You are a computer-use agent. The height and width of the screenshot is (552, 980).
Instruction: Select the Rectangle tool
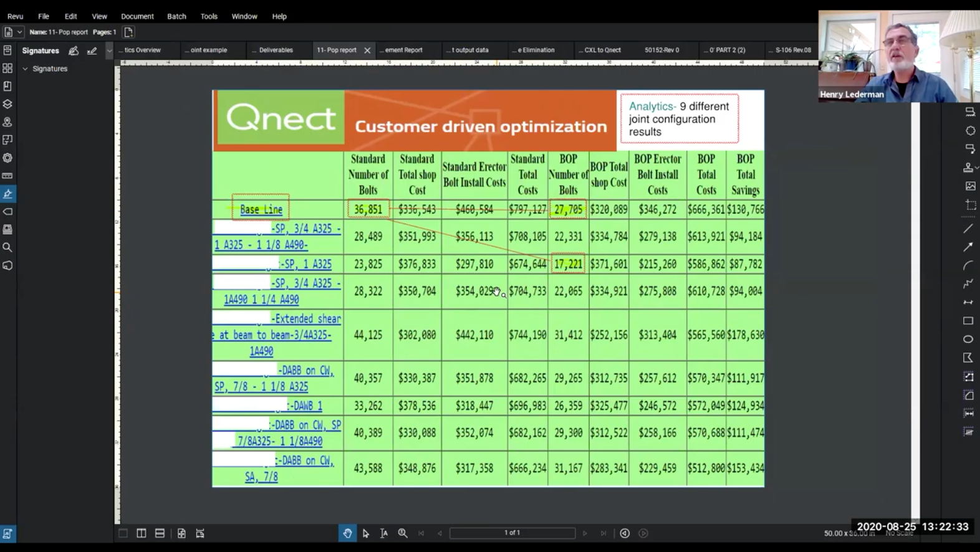pos(968,321)
